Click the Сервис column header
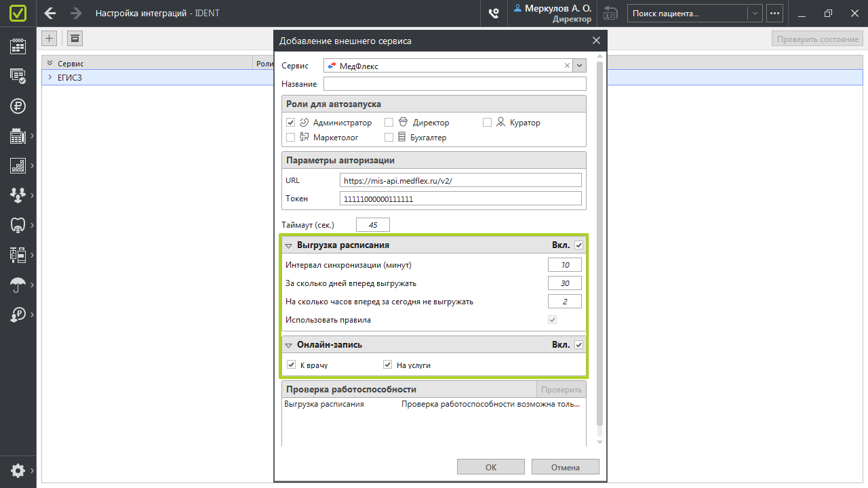This screenshot has width=868, height=488. [71, 63]
